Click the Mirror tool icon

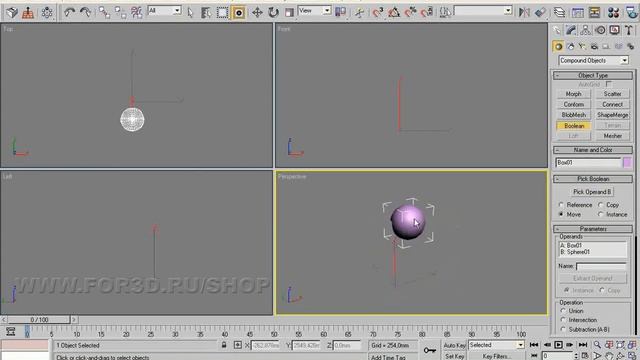[524, 12]
